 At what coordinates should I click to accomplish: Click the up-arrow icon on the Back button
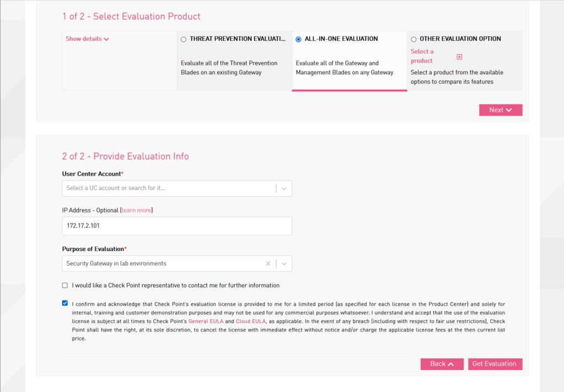tap(451, 364)
